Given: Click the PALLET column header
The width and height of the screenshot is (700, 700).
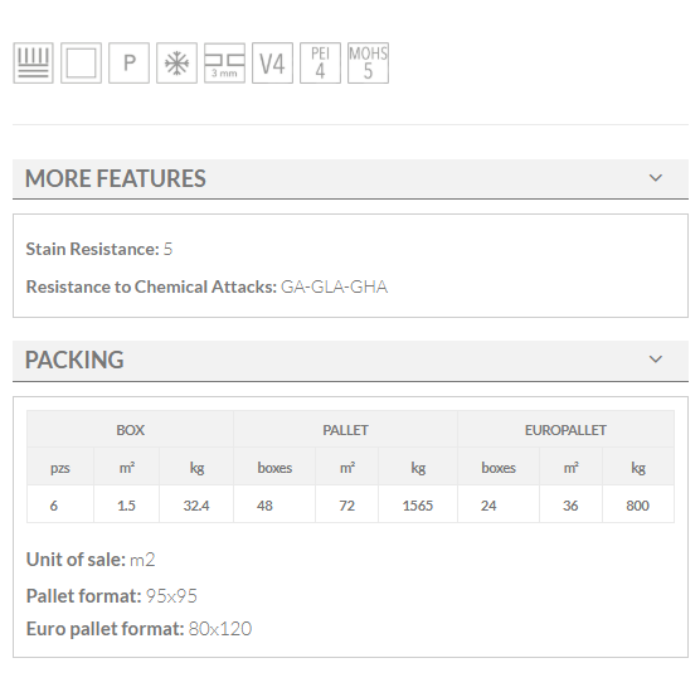Looking at the screenshot, I should click(x=345, y=430).
